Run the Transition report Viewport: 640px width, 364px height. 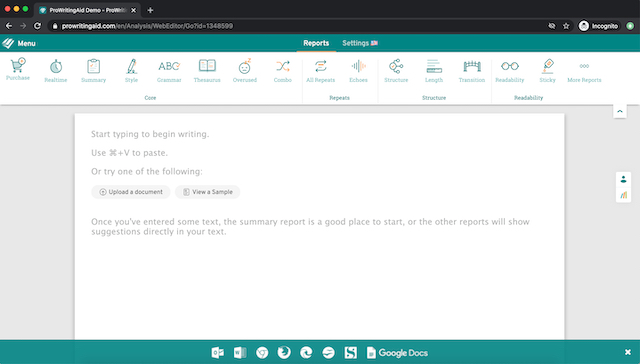(472, 71)
